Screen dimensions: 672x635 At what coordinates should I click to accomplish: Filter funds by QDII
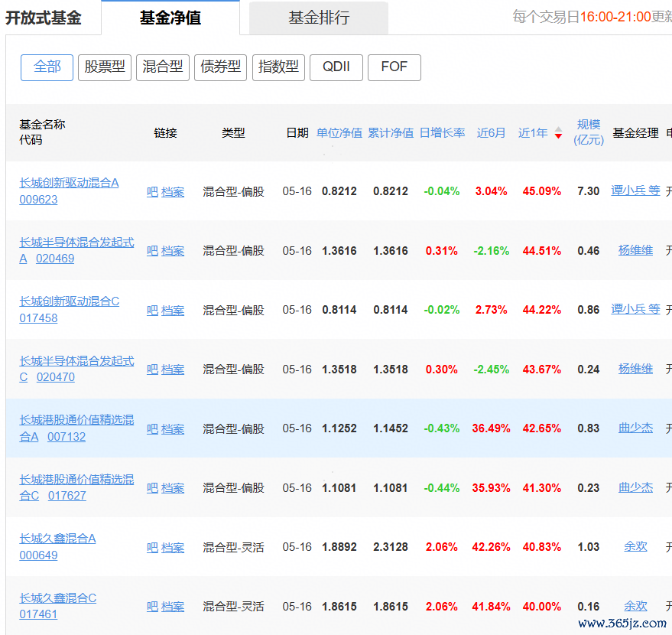[x=336, y=67]
